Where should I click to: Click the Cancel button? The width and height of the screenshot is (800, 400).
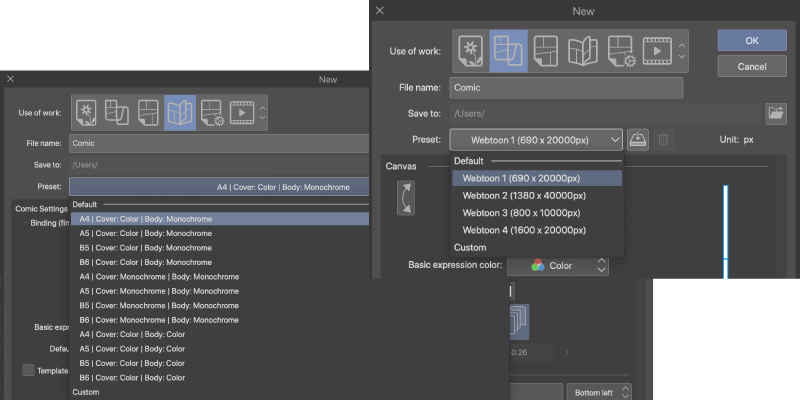click(x=751, y=67)
